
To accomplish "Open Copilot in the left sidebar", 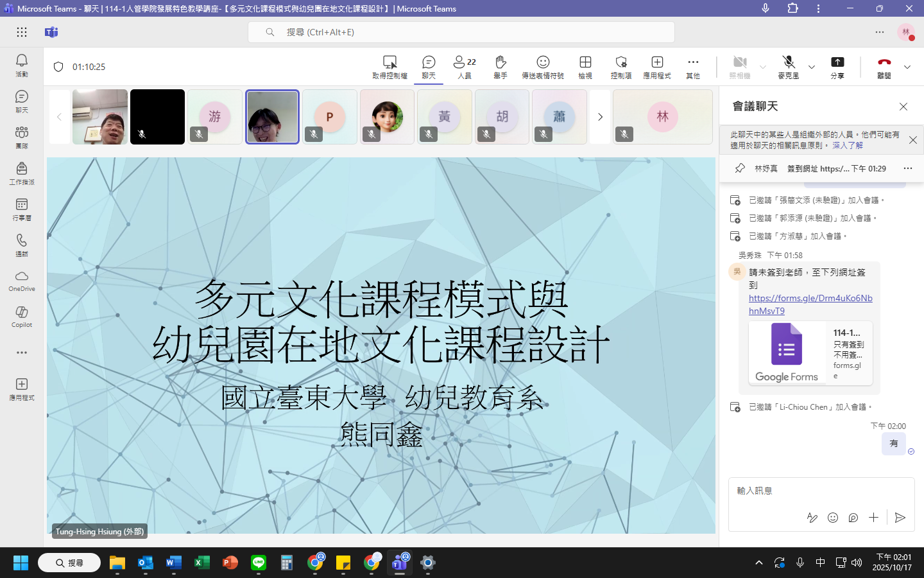I will [x=21, y=316].
